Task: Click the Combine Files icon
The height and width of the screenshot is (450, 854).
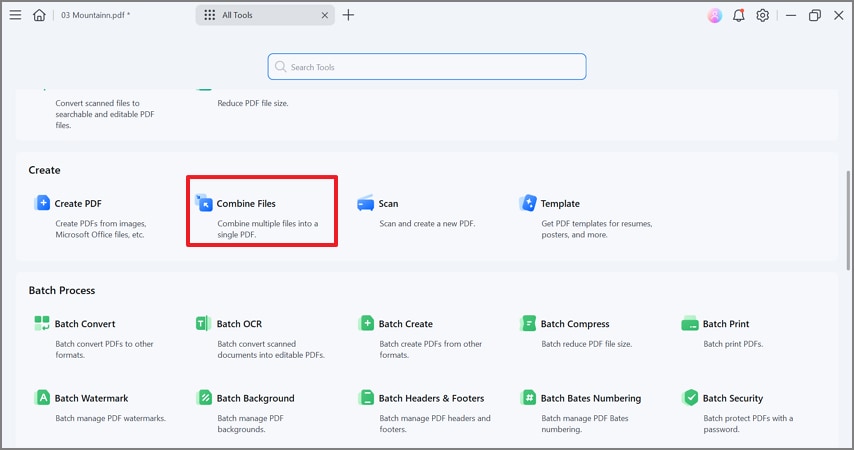Action: [204, 203]
